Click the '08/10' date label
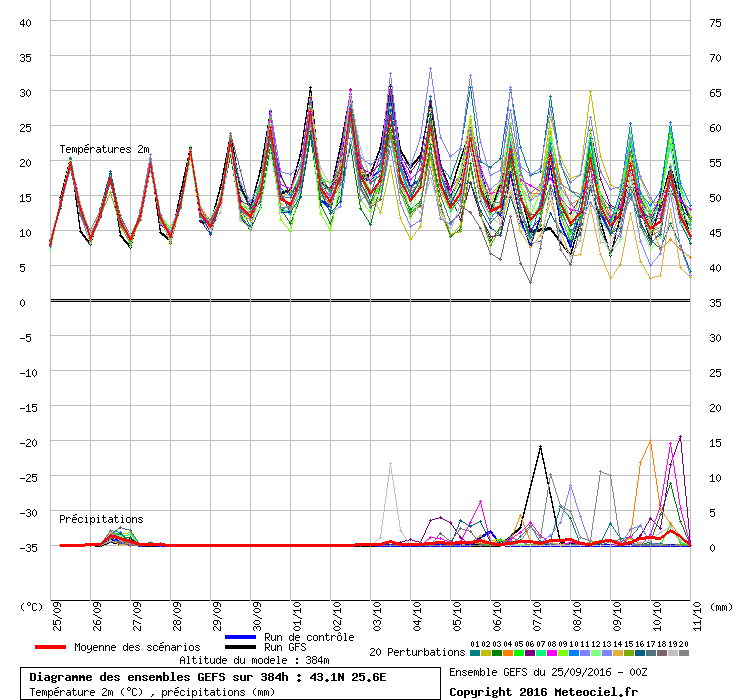The width and height of the screenshot is (740, 700). [577, 616]
